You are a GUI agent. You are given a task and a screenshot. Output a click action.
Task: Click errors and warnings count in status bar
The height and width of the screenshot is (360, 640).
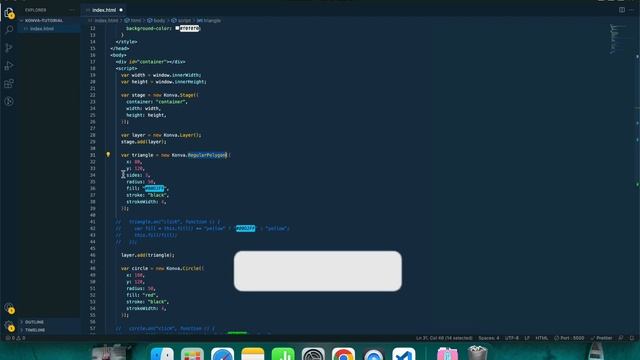tap(16, 338)
